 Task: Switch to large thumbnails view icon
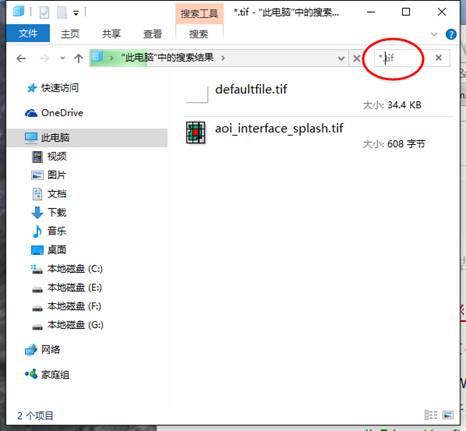(x=448, y=415)
